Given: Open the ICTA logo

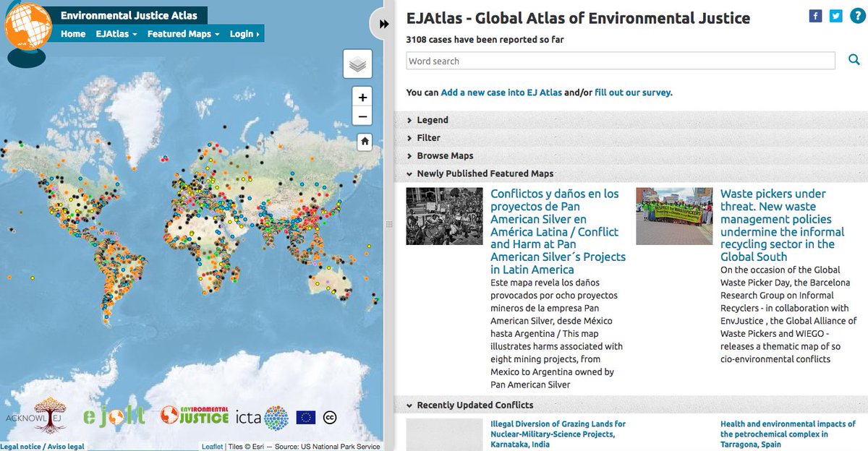Looking at the screenshot, I should [x=262, y=417].
